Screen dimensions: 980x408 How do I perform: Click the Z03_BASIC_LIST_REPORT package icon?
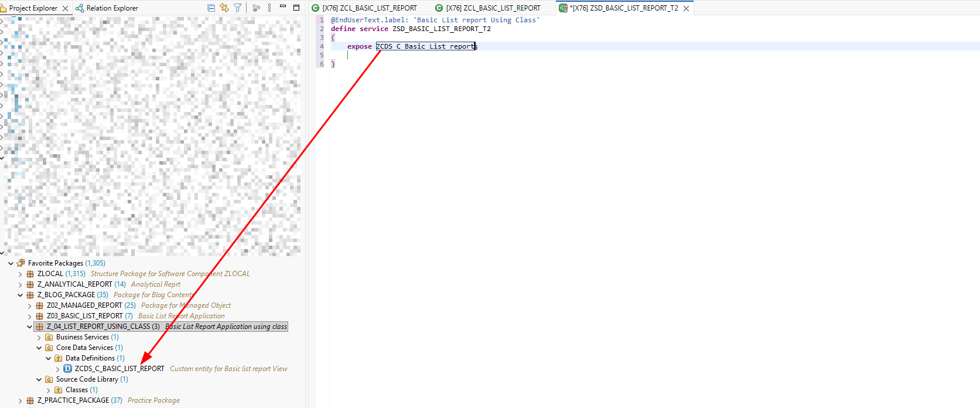pos(40,316)
